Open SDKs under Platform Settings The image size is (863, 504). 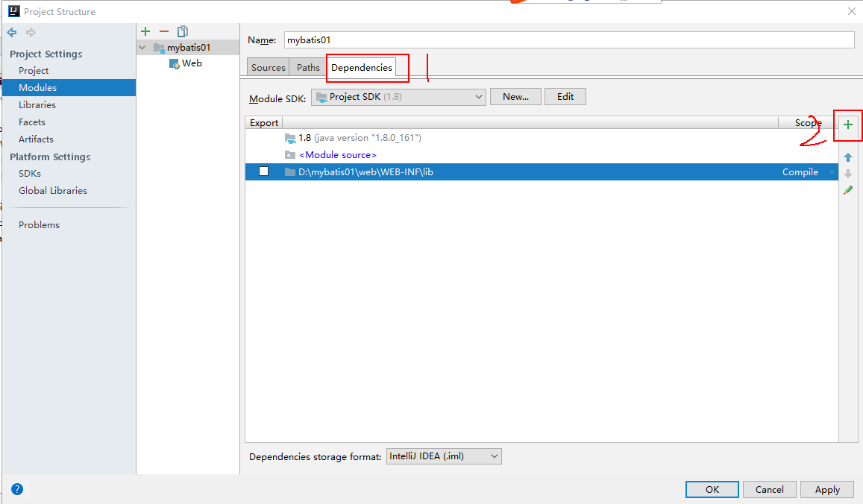click(x=30, y=173)
